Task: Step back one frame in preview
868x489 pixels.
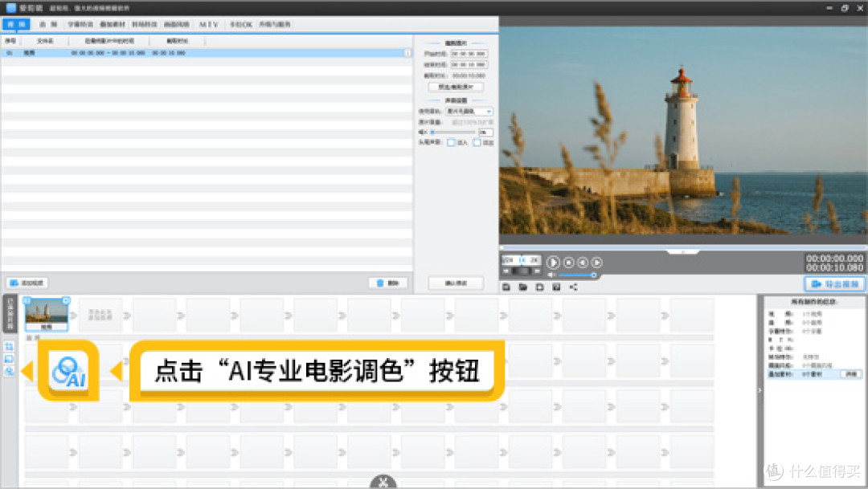Action: [x=583, y=263]
